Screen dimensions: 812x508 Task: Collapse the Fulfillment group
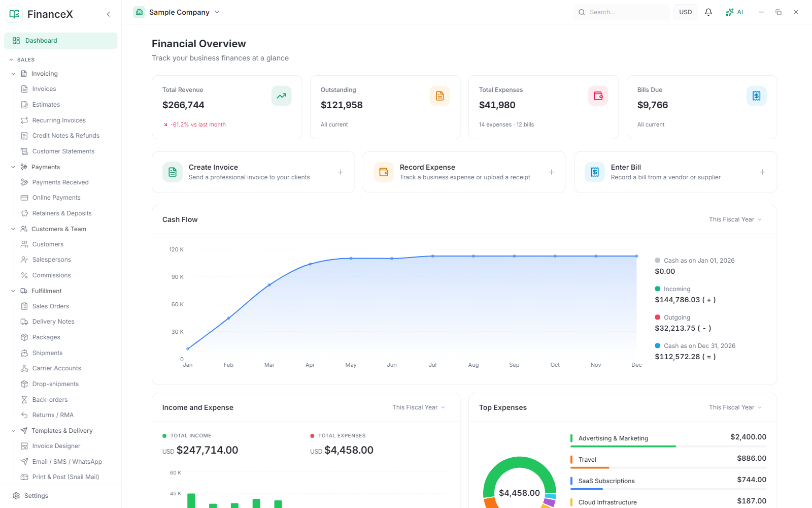click(x=13, y=291)
